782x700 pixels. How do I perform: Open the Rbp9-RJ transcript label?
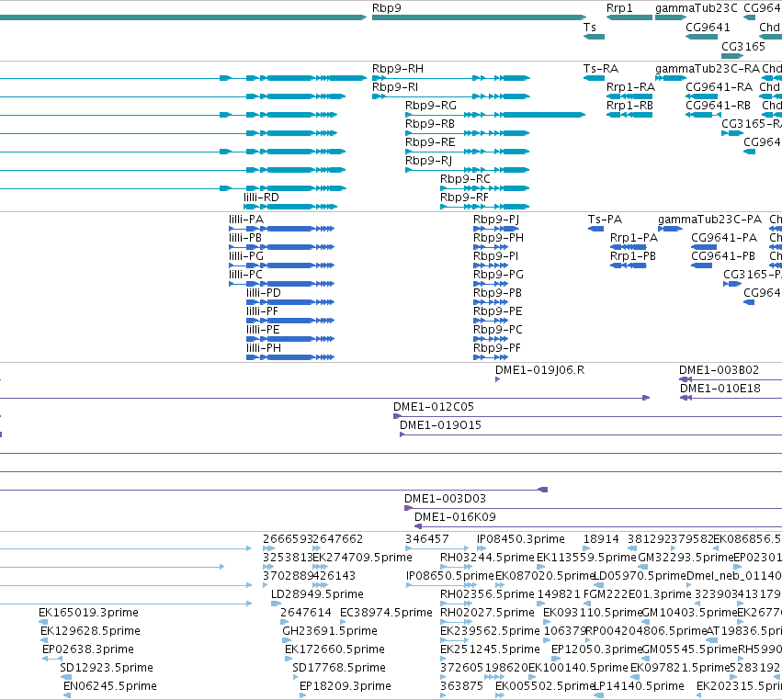[429, 161]
